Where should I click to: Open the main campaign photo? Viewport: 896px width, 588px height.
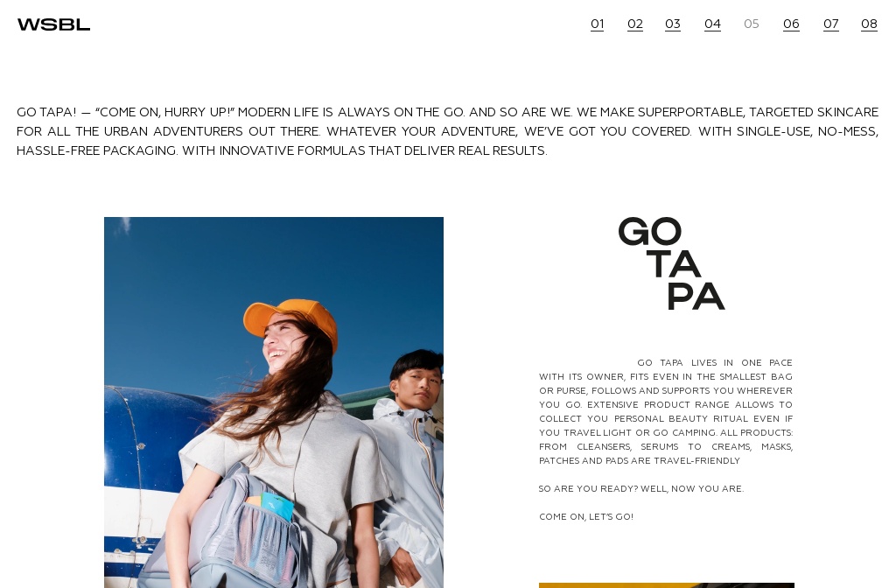pos(274,402)
